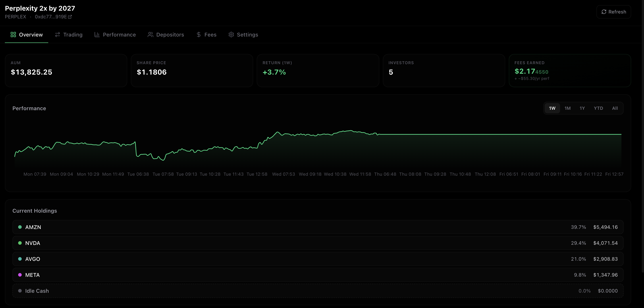Click the Fees dollar sign icon
644x308 pixels.
point(199,35)
